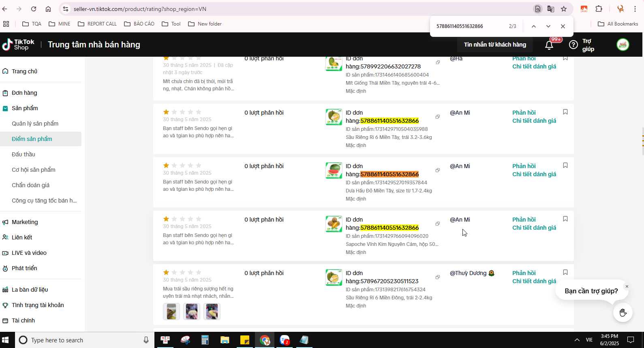Open the Windows Start menu
This screenshot has width=644, height=348.
tap(6, 340)
